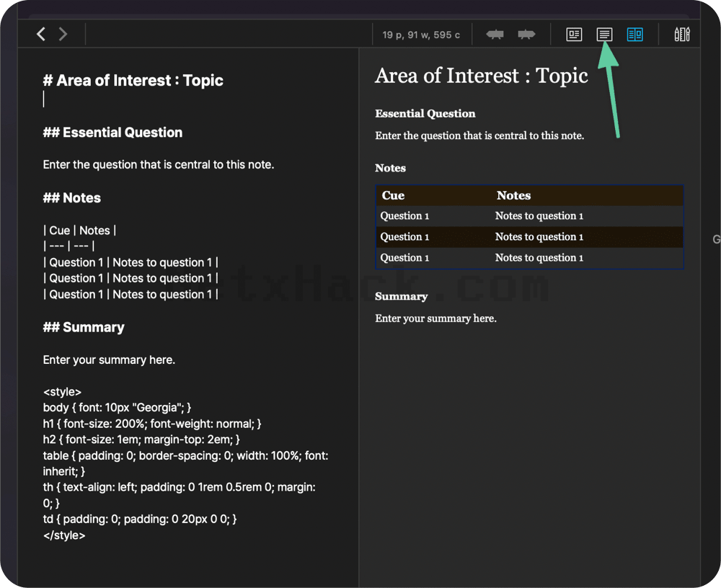Click the 'Area of Interest : Topic' preview title

482,76
